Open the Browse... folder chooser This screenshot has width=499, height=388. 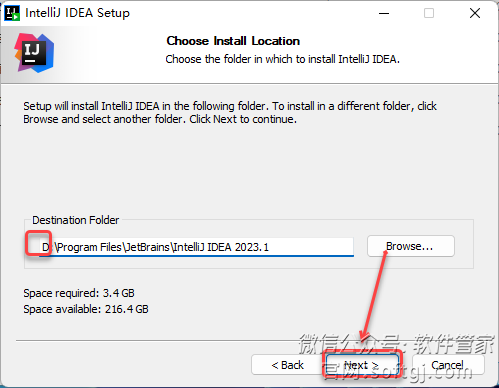(411, 246)
